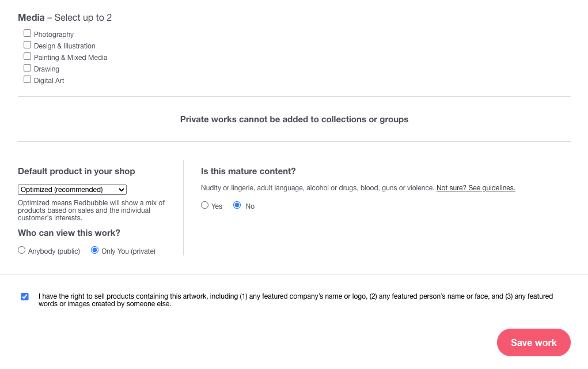Click the rights agreement statement text
The height and width of the screenshot is (369, 588).
tap(295, 300)
